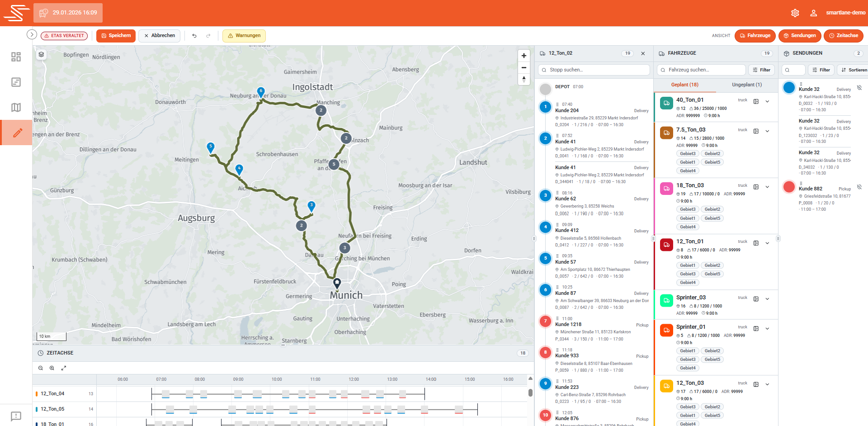Open the Warnungen list
The height and width of the screenshot is (426, 868).
pyautogui.click(x=244, y=36)
